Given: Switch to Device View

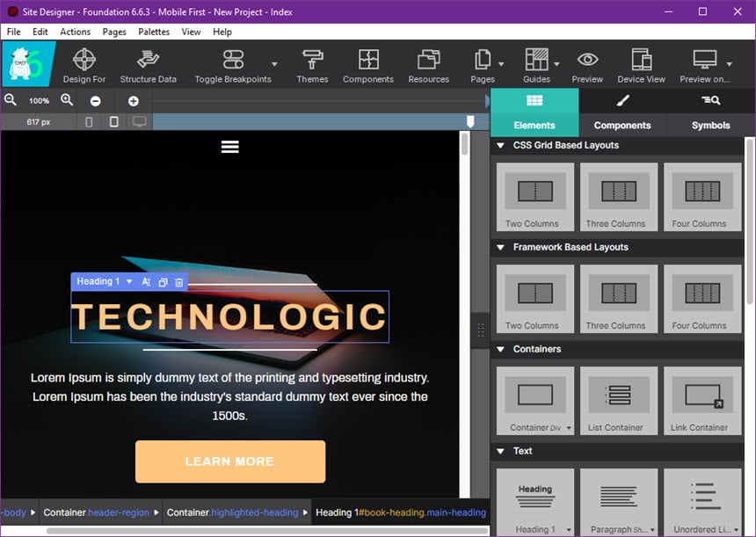Looking at the screenshot, I should click(641, 65).
